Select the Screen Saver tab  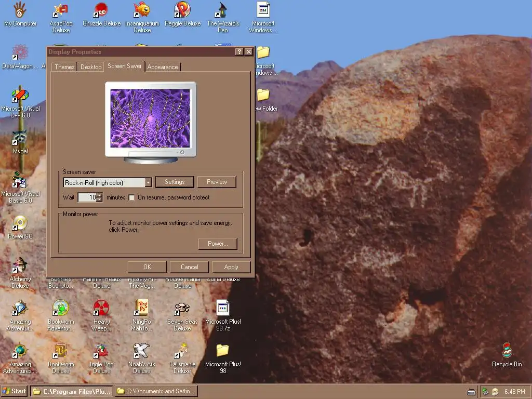(x=125, y=66)
